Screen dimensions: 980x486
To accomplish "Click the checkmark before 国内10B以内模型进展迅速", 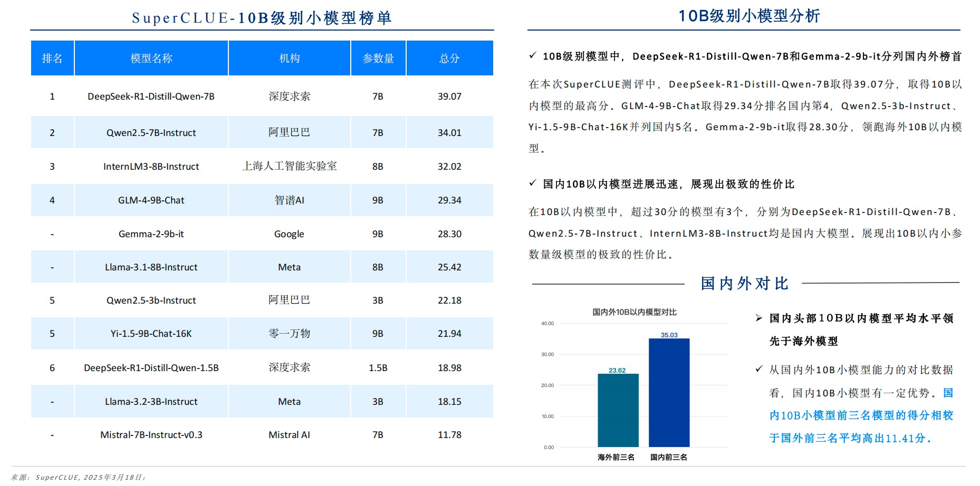I will point(533,183).
